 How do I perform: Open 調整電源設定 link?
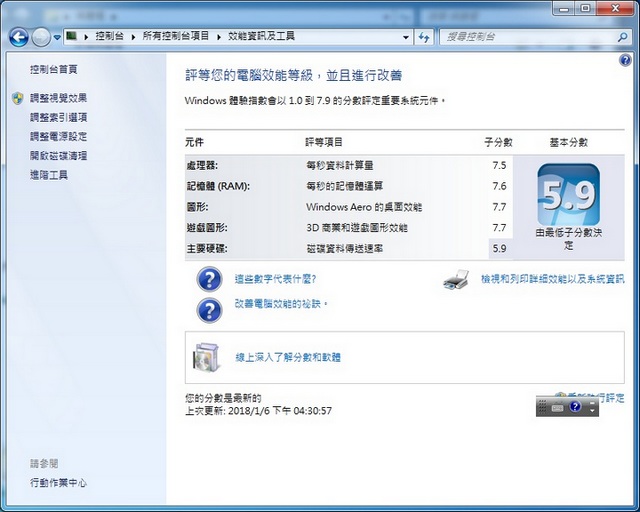tap(58, 136)
